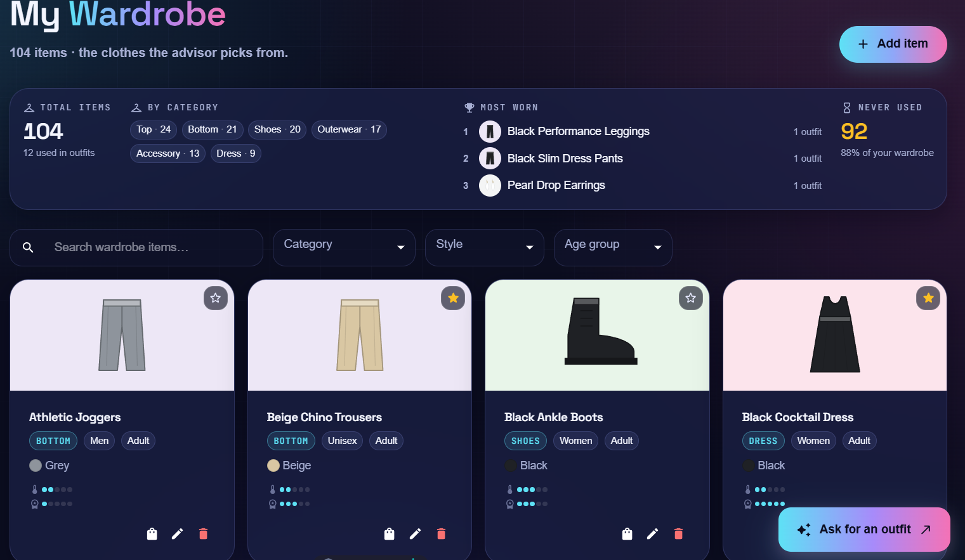The image size is (965, 560).
Task: Open the Athletic Joggers image thumbnail
Action: coord(122,335)
